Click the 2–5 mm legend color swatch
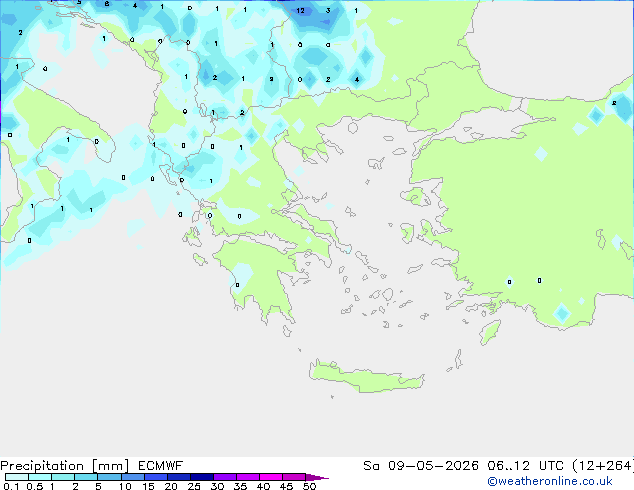 (86, 477)
